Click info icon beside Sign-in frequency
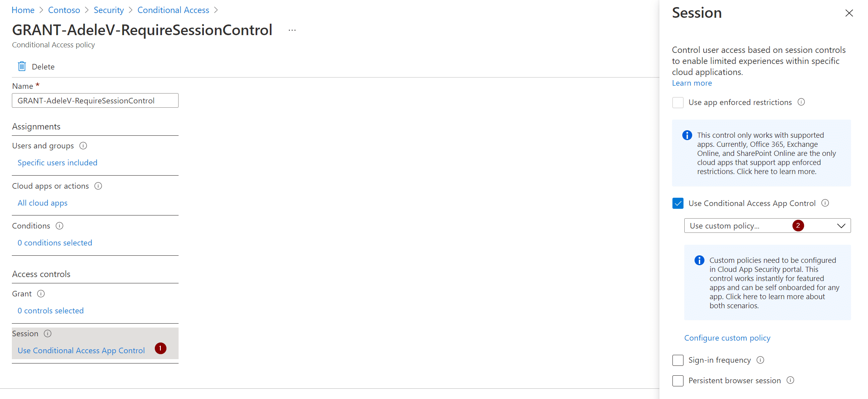The height and width of the screenshot is (399, 868). pos(761,360)
